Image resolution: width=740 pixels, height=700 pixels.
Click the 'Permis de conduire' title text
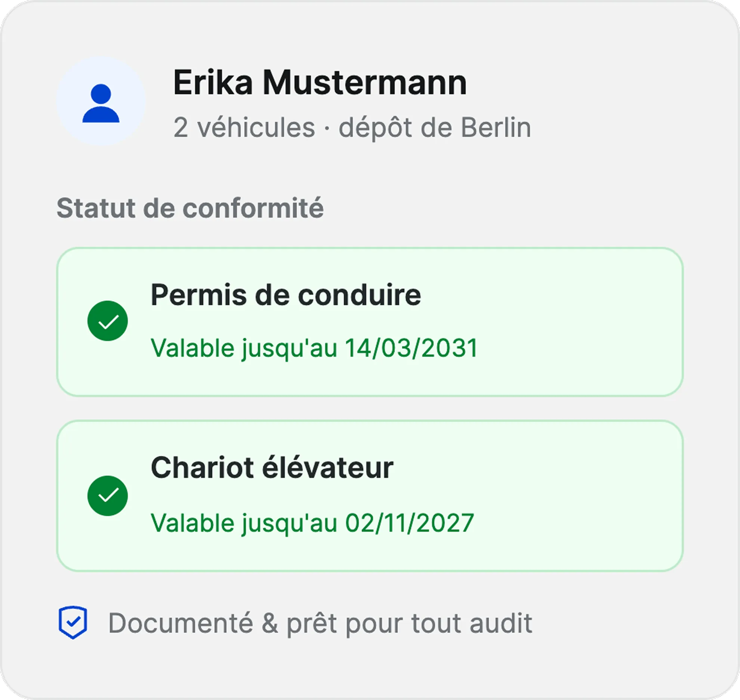(286, 295)
